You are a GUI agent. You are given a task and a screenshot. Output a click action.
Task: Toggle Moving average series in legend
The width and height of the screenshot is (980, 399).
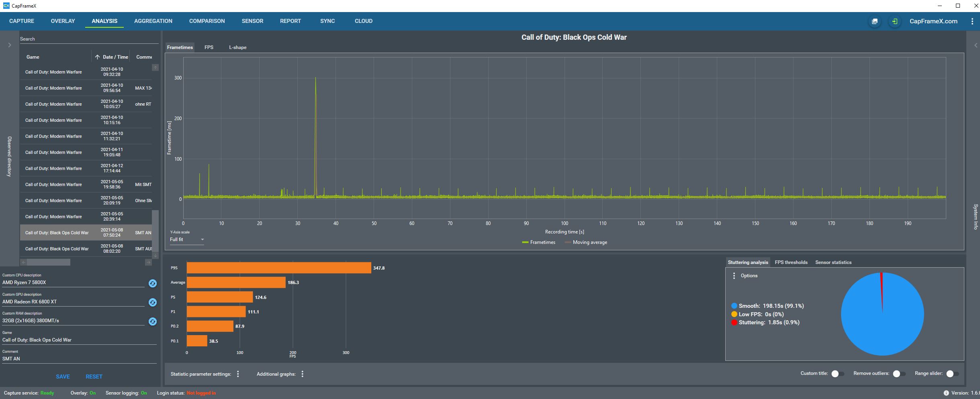click(586, 242)
